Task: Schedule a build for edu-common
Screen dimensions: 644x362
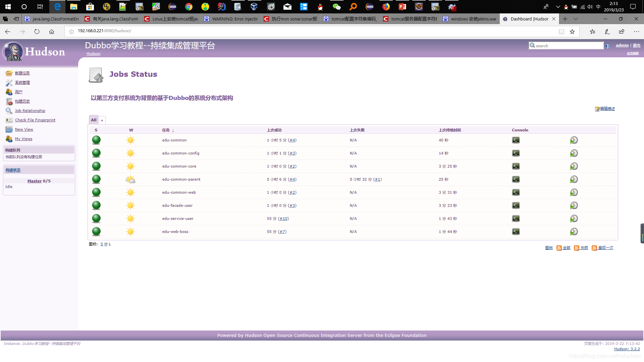Action: tap(574, 140)
